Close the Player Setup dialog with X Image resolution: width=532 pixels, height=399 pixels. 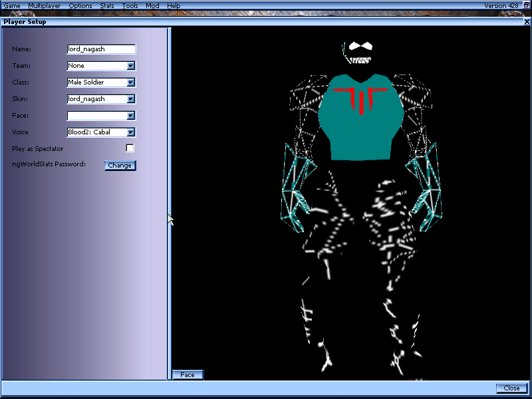tap(527, 21)
